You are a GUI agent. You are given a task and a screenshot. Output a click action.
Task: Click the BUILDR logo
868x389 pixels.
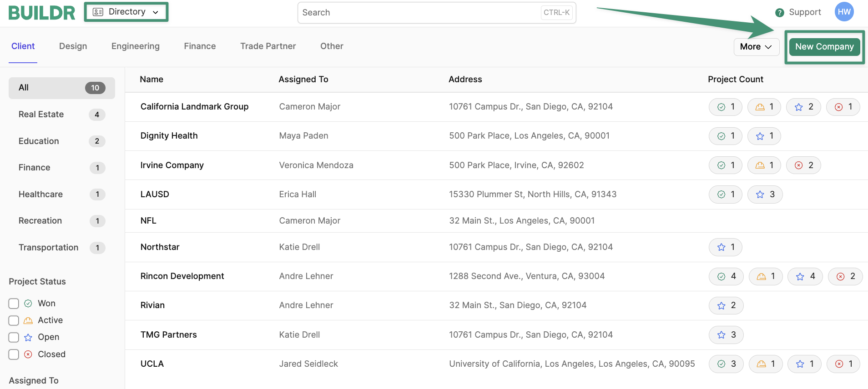pyautogui.click(x=42, y=13)
